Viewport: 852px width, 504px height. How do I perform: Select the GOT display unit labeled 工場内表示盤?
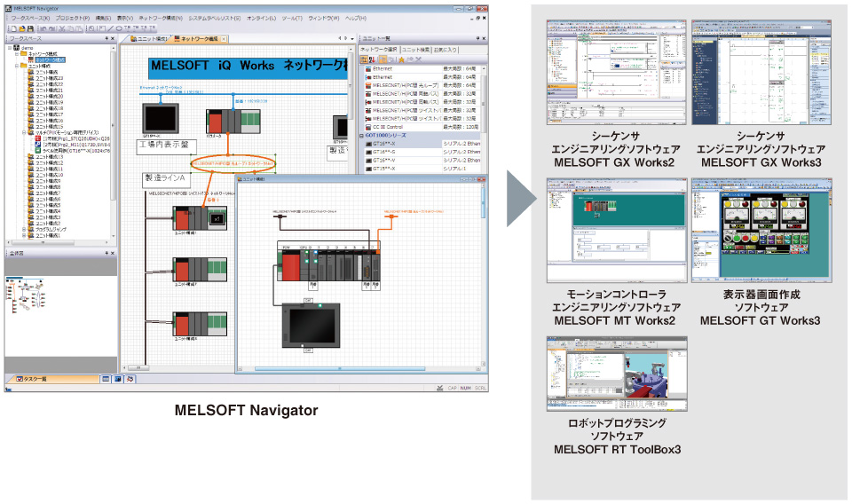point(161,118)
